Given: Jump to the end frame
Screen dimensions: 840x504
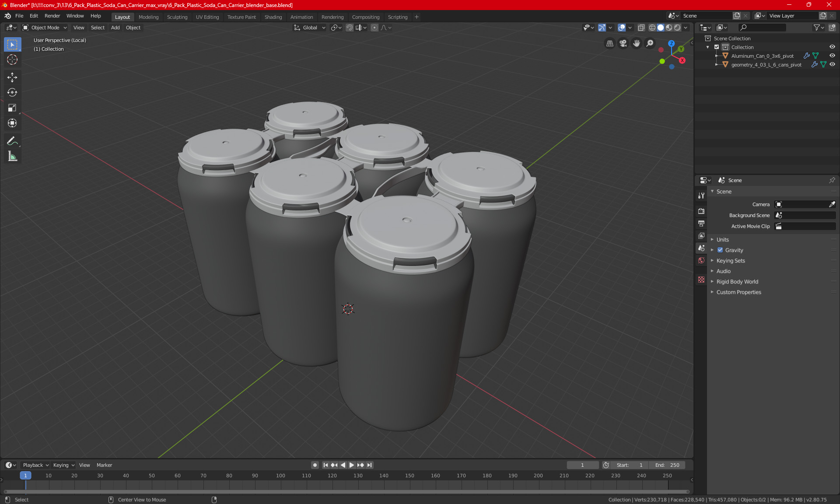Looking at the screenshot, I should 369,465.
